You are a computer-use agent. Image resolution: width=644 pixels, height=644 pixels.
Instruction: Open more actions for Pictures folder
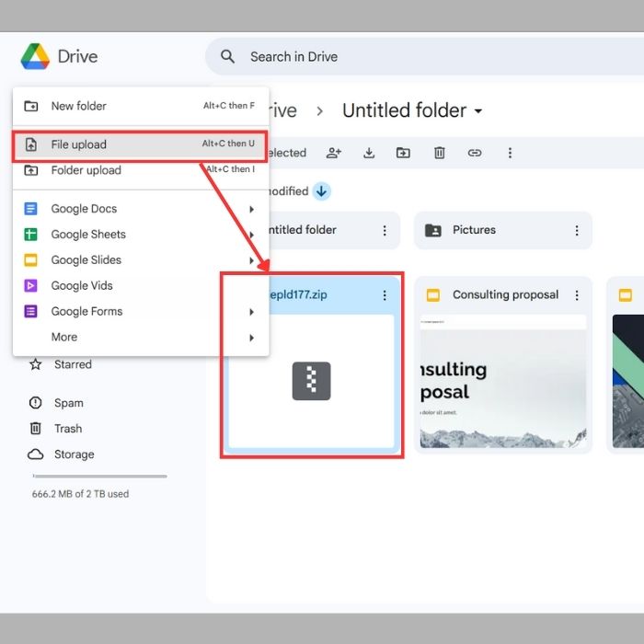577,230
